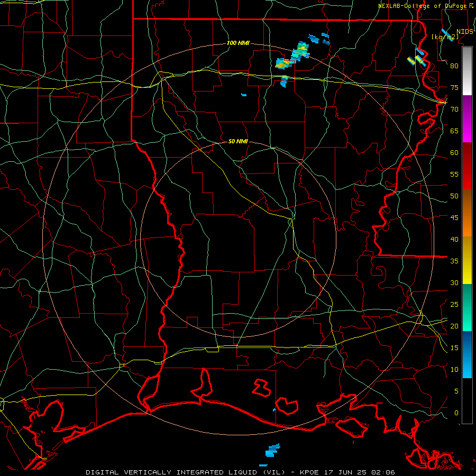
Task: Click the 35 value on the color scale
Action: coord(454,261)
